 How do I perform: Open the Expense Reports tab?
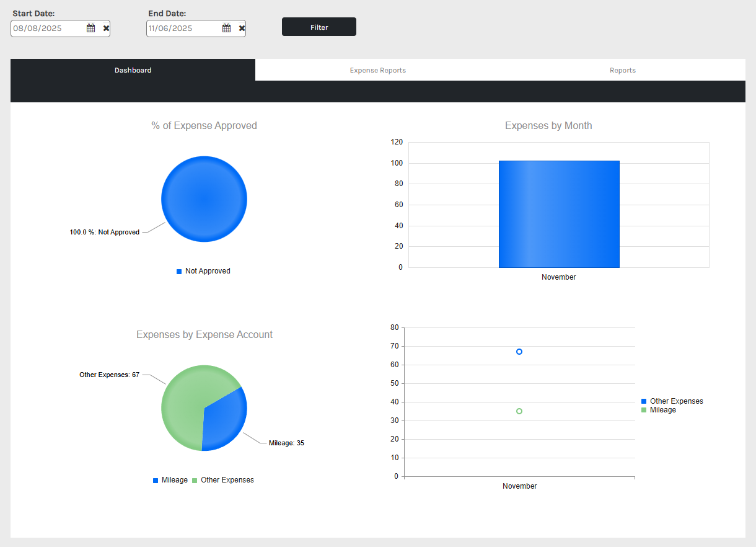[378, 70]
